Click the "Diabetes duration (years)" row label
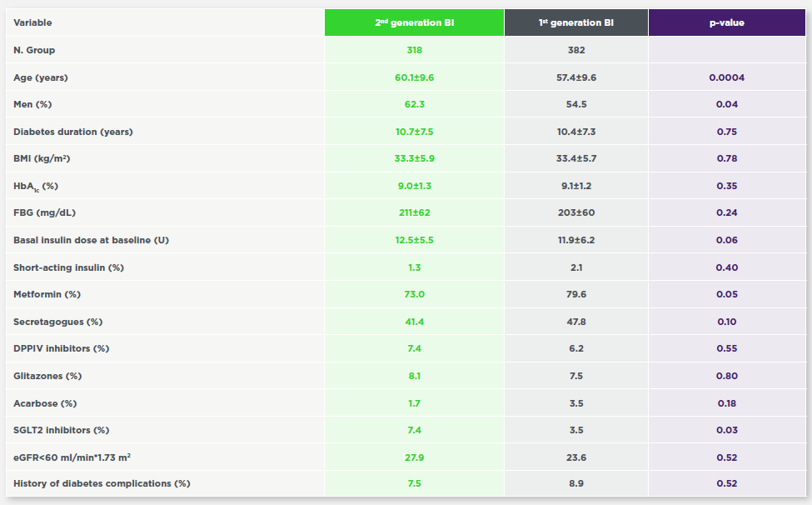 [x=73, y=132]
